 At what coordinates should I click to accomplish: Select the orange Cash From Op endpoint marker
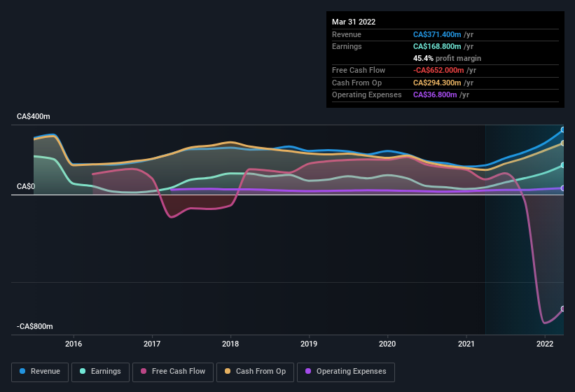[x=563, y=143]
